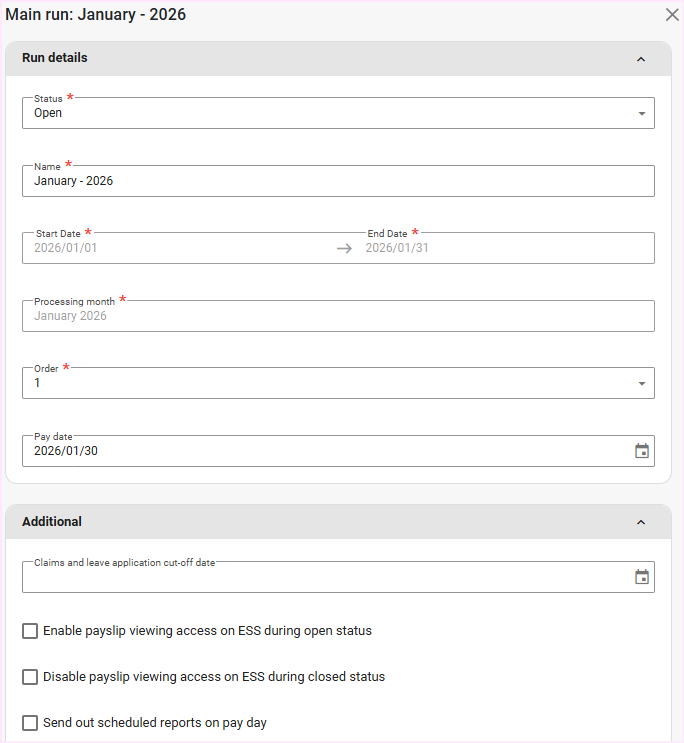Click the arrow between start and end dates
The width and height of the screenshot is (684, 743).
[x=344, y=249]
